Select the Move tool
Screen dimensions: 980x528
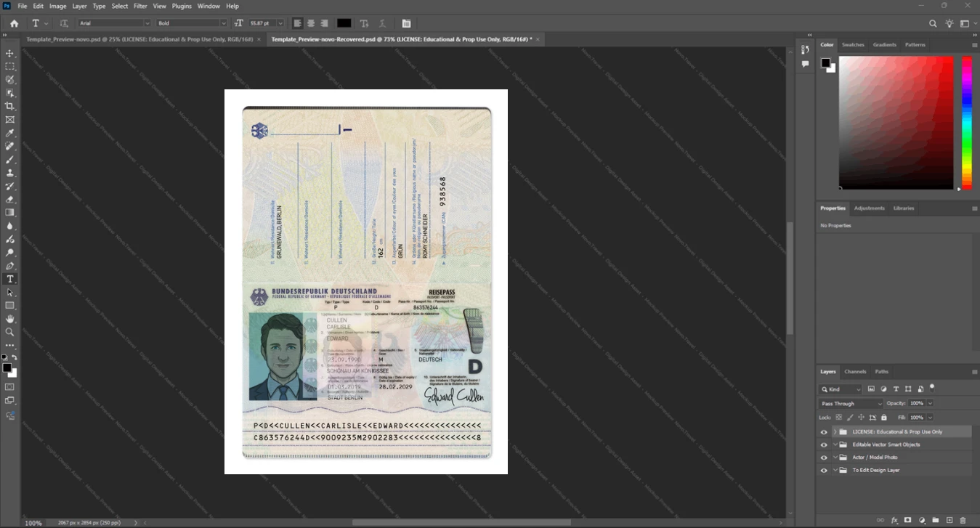[x=10, y=53]
